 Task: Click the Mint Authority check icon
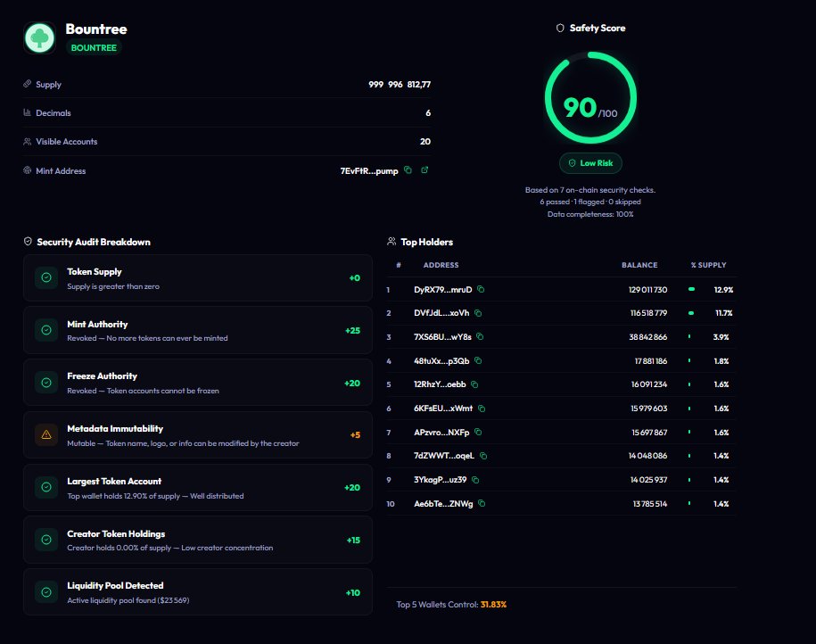[46, 330]
